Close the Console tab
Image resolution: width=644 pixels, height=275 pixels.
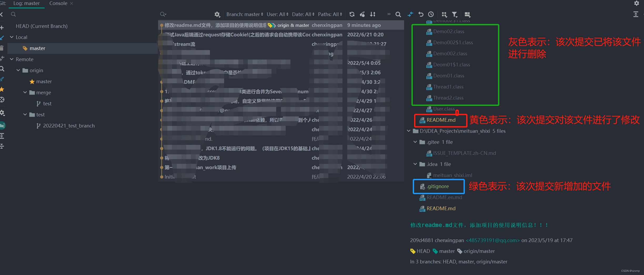[72, 3]
